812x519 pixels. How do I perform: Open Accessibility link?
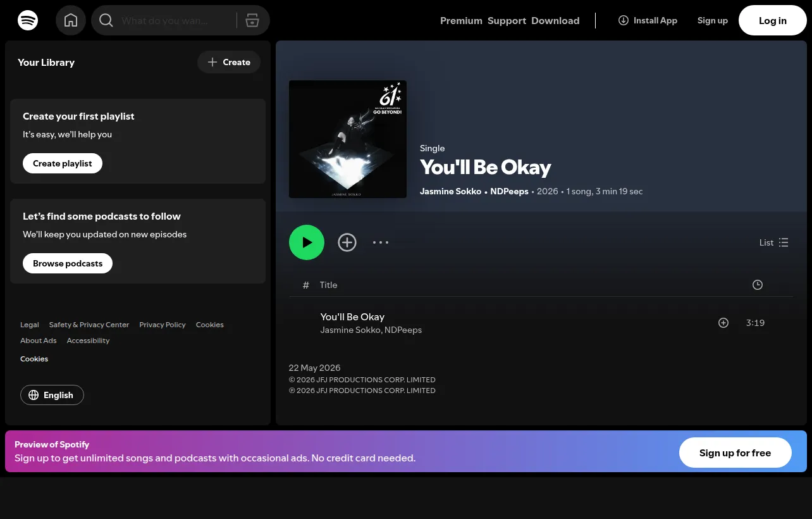tap(88, 341)
